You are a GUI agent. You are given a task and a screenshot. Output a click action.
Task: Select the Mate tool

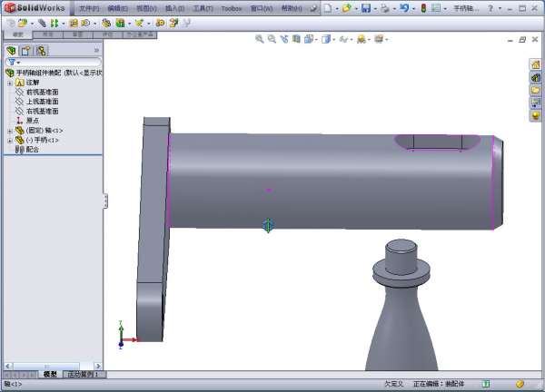(x=42, y=23)
